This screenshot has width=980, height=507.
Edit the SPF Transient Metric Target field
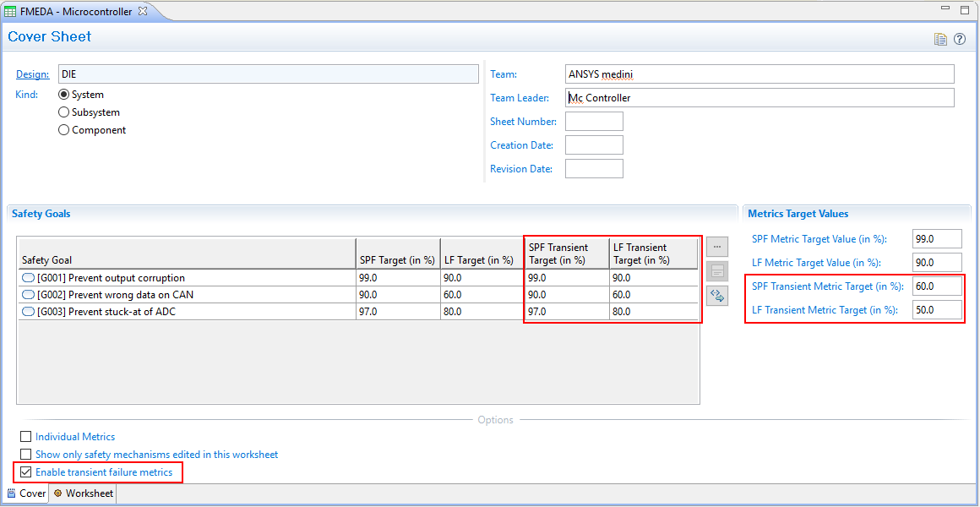pos(936,286)
